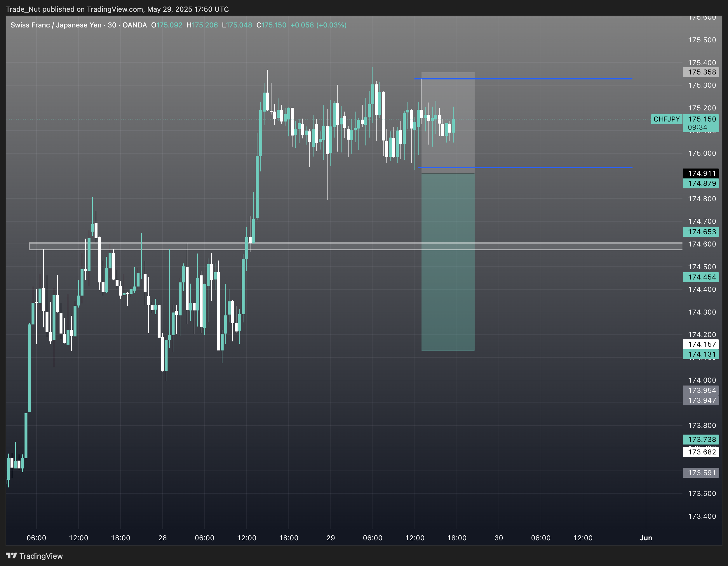Select the gray stop-loss zone of short position
Viewport: 728px width, 566px height.
[x=448, y=123]
